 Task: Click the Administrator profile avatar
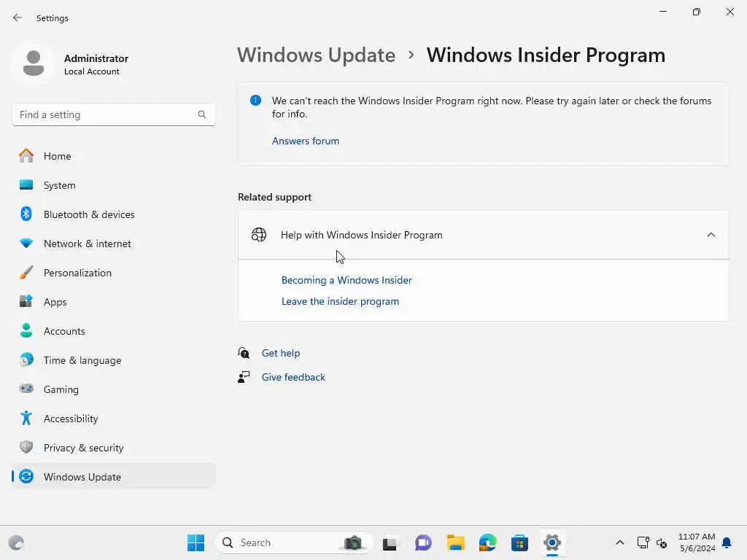click(x=34, y=63)
